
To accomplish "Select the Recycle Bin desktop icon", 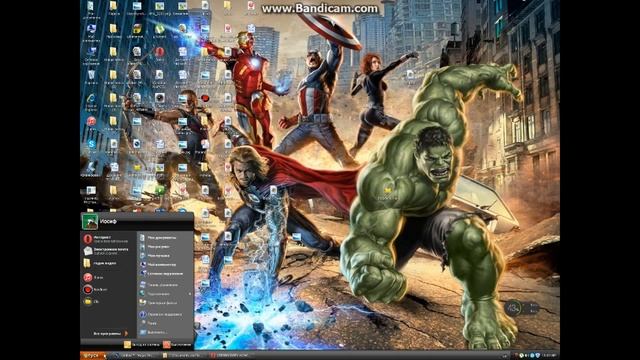I will (91, 76).
